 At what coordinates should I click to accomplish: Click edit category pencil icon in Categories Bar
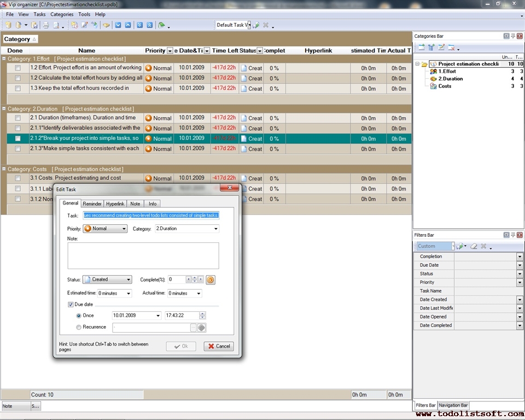(441, 48)
